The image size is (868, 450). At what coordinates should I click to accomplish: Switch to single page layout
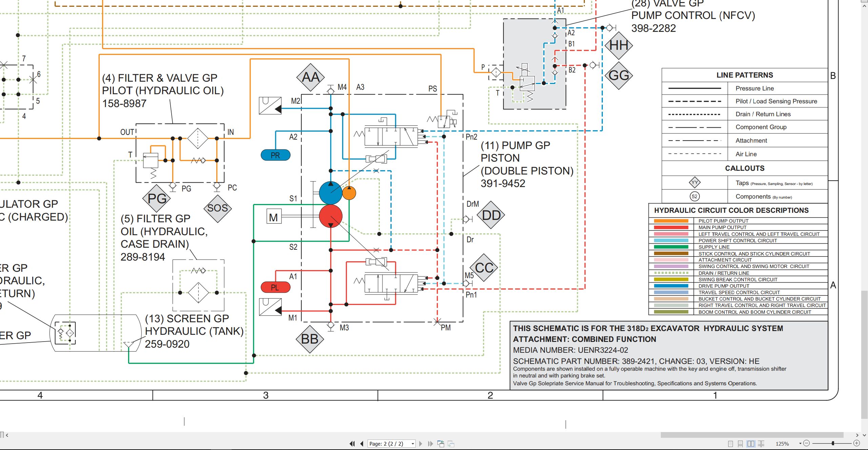click(x=731, y=444)
